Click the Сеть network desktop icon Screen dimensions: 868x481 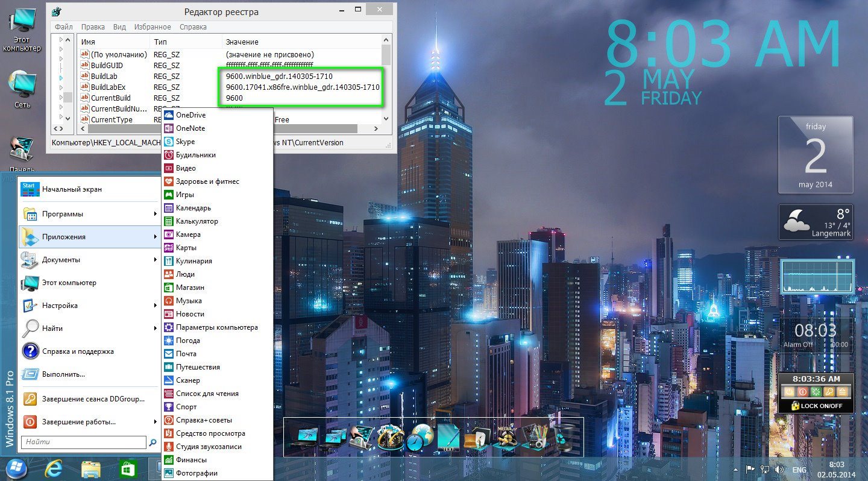pyautogui.click(x=22, y=89)
